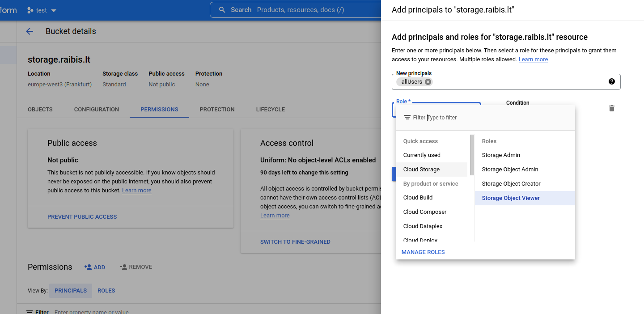Delete the role row using the trash icon
The width and height of the screenshot is (644, 314).
[x=611, y=108]
